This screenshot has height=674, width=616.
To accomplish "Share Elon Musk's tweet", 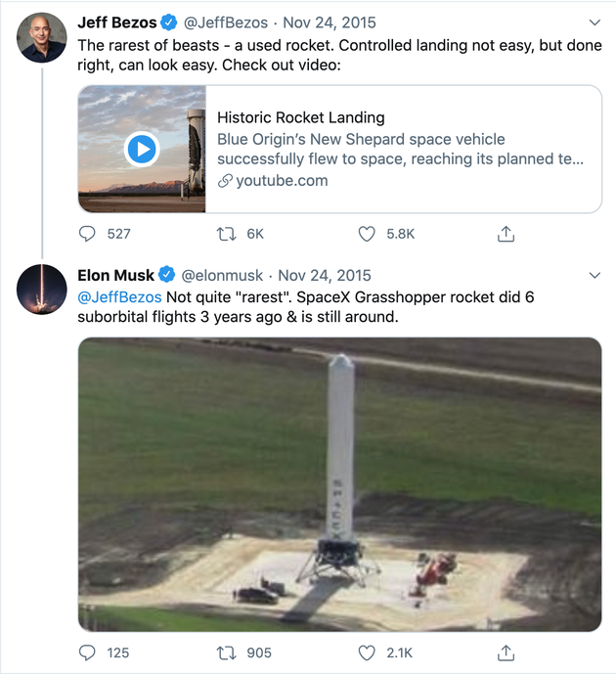I will point(506,652).
